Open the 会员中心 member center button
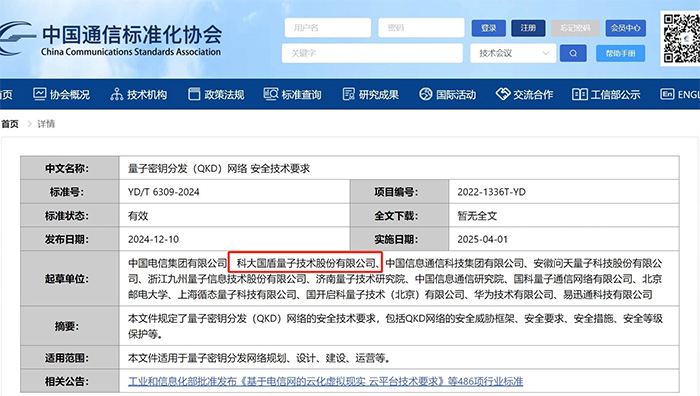700x396 pixels. 625,28
